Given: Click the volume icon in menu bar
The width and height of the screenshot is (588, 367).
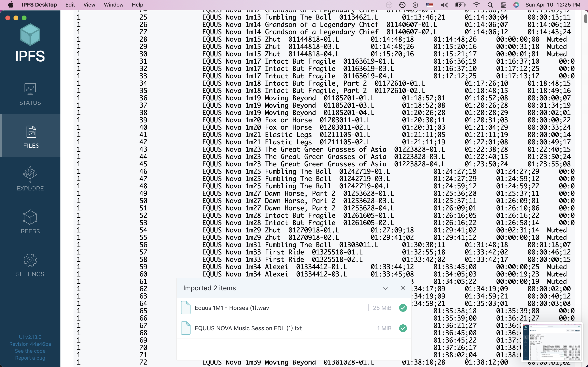Looking at the screenshot, I should click(444, 5).
